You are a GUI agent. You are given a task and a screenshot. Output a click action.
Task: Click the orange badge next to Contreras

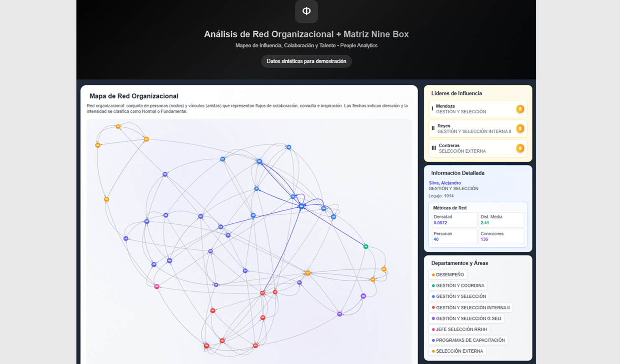[520, 149]
